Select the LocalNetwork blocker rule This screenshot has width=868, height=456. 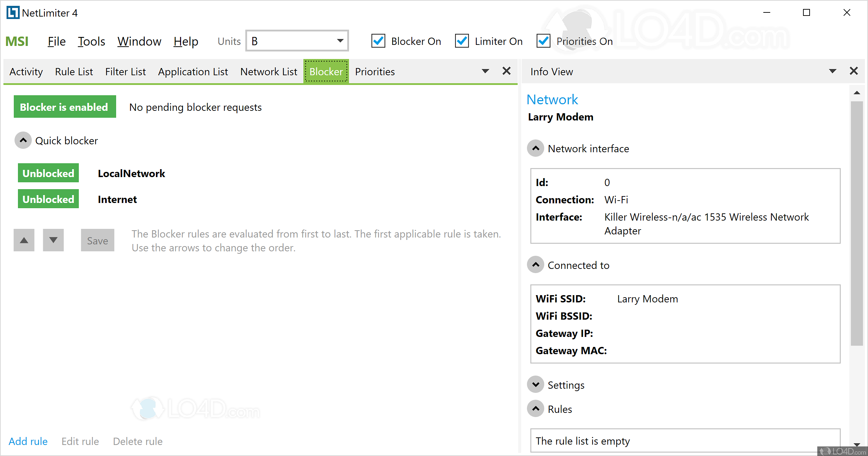point(131,173)
